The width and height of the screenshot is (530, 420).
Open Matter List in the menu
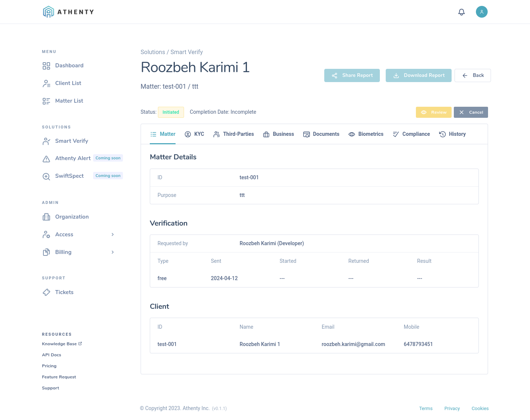(x=69, y=101)
